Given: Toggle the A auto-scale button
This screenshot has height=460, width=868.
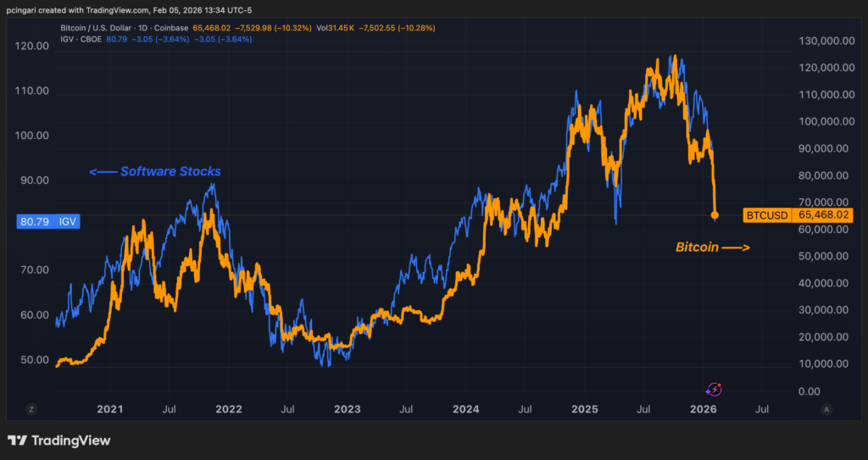Looking at the screenshot, I should pos(826,409).
